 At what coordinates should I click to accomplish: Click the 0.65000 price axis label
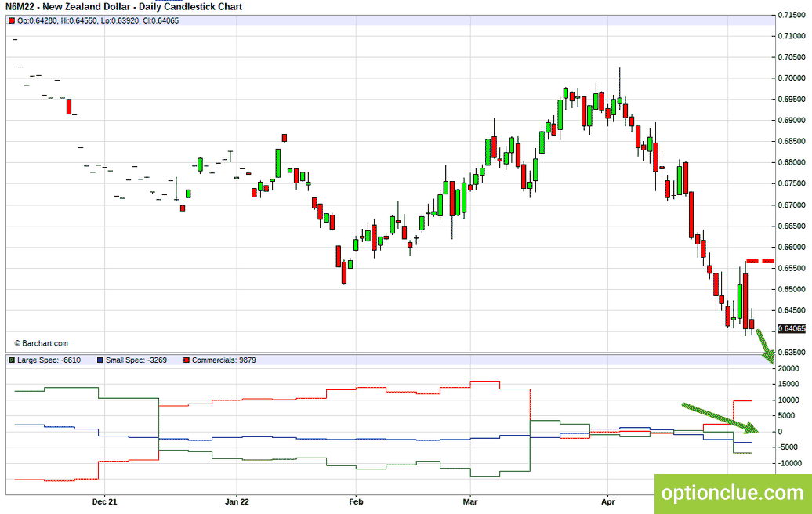(x=792, y=289)
